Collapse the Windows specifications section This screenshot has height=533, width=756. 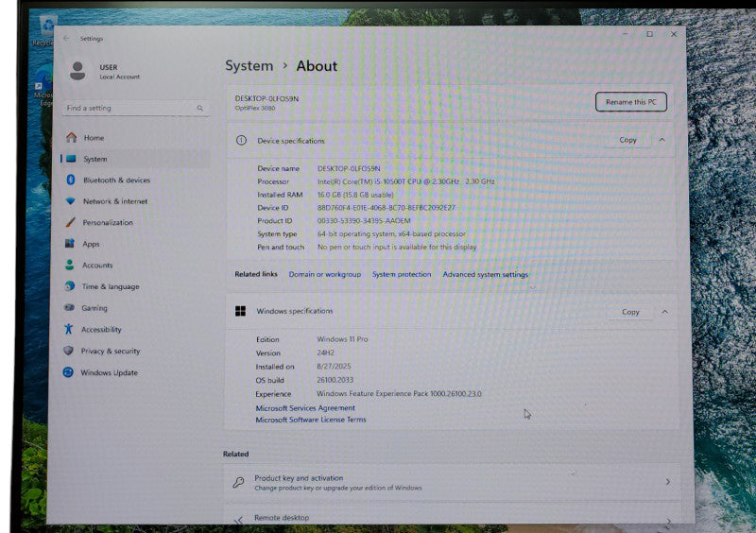click(665, 312)
